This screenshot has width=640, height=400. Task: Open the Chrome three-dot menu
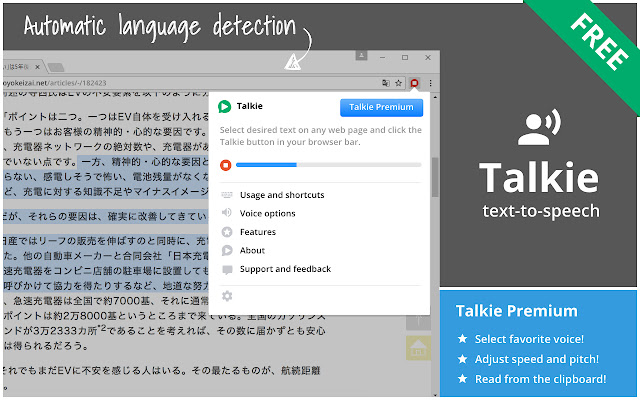[x=431, y=83]
